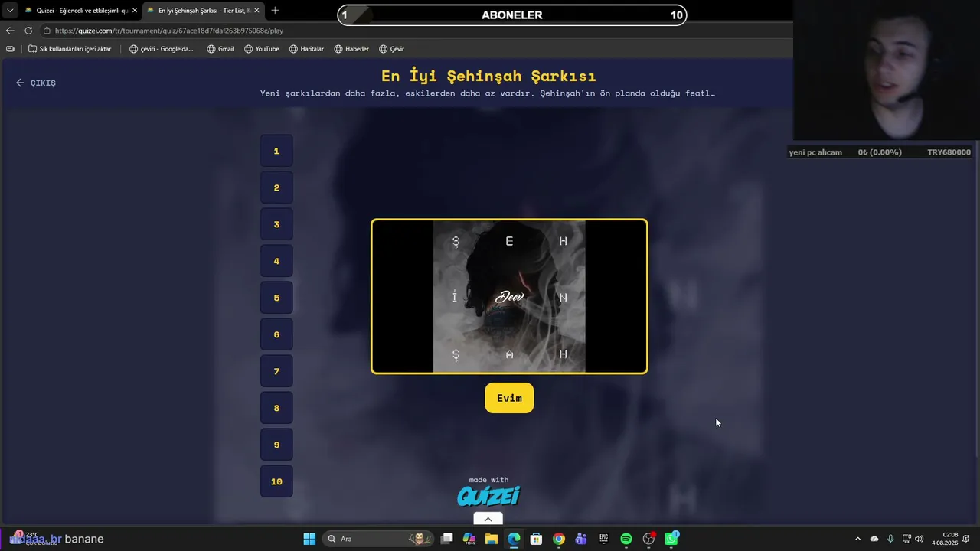
Task: Open Microsoft Store from the taskbar
Action: (x=536, y=539)
